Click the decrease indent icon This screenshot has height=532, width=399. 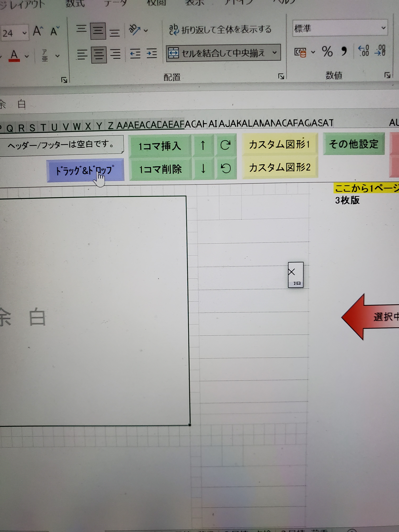pos(135,54)
